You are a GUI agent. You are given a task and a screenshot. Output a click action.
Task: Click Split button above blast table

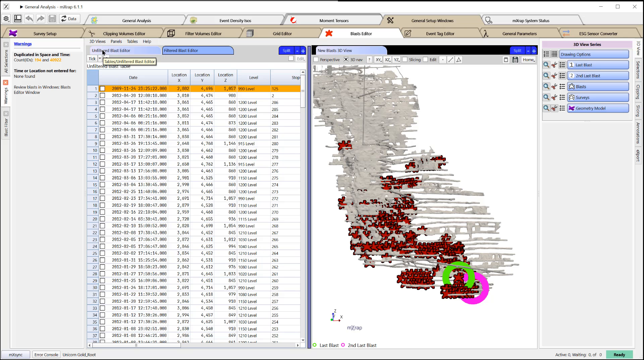click(x=286, y=51)
